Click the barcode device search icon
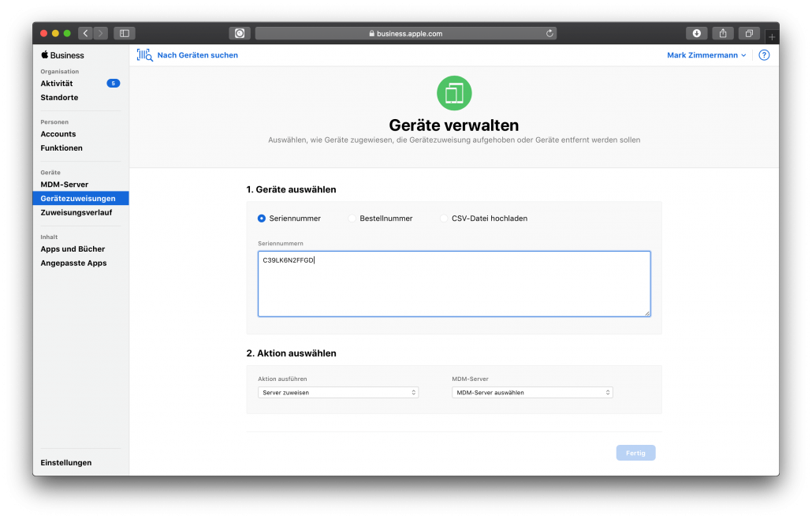Viewport: 812px width, 519px height. (x=144, y=55)
